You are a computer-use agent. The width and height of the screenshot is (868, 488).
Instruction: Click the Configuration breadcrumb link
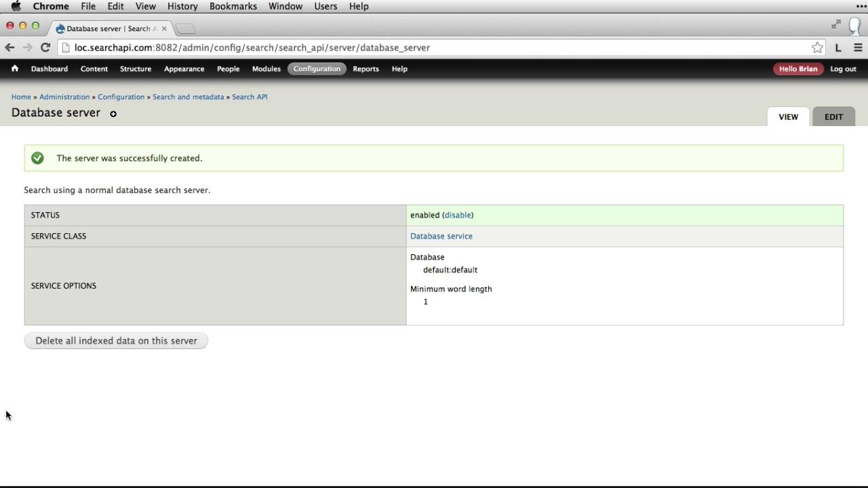click(121, 97)
